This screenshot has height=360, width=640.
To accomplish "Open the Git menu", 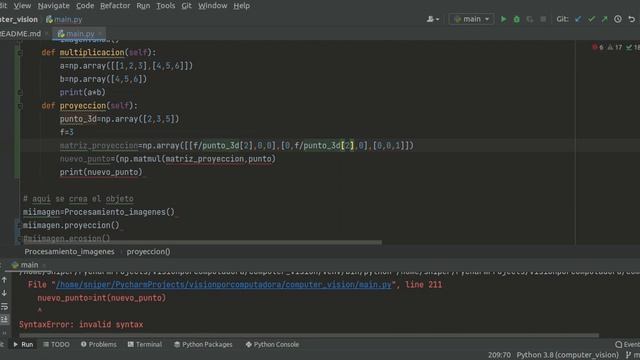I will pyautogui.click(x=186, y=6).
